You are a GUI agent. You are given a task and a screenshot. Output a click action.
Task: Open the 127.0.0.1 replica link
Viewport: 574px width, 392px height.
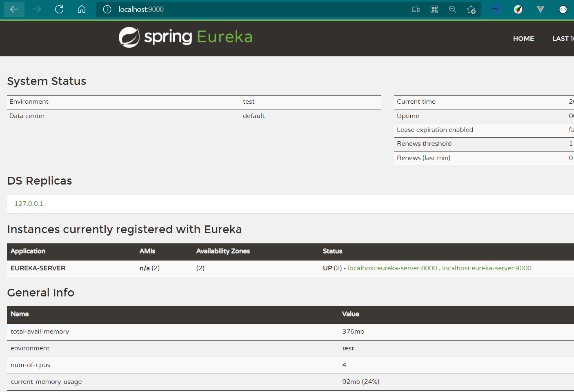(x=29, y=204)
